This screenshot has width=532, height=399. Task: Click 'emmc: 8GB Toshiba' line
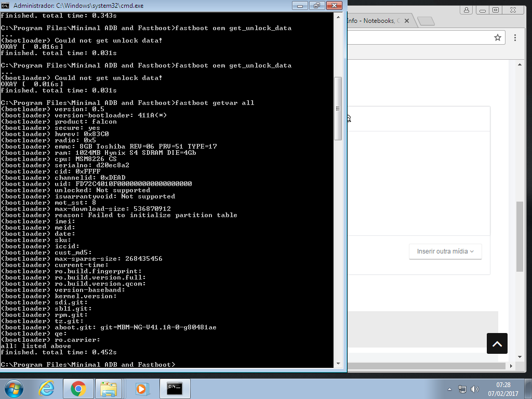(x=109, y=147)
